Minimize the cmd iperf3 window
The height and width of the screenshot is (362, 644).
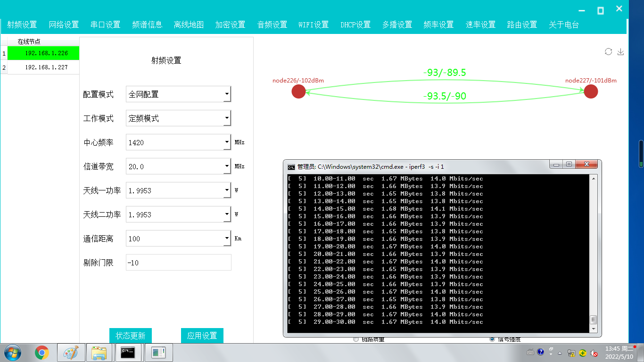coord(557,165)
